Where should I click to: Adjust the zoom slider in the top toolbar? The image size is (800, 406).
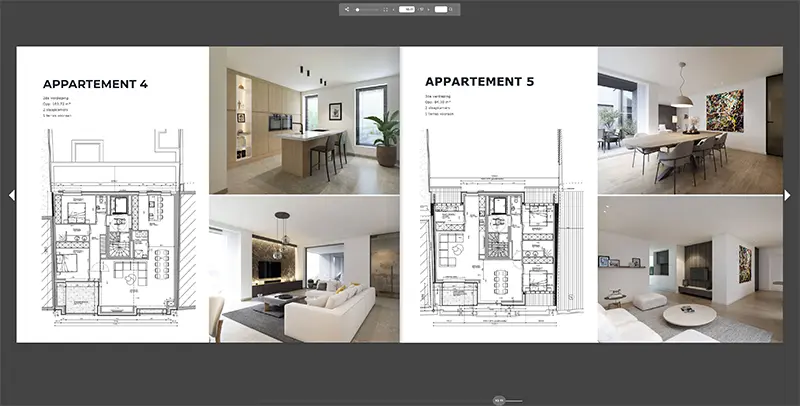(x=367, y=10)
